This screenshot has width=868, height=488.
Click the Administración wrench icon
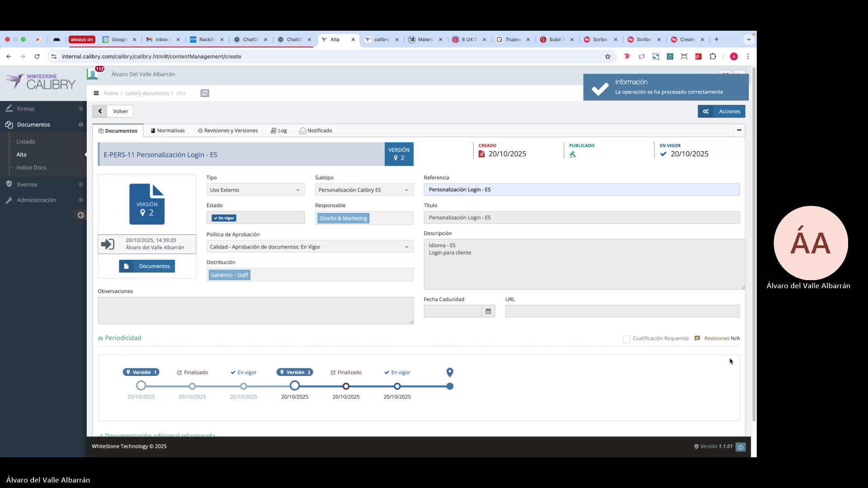[9, 200]
